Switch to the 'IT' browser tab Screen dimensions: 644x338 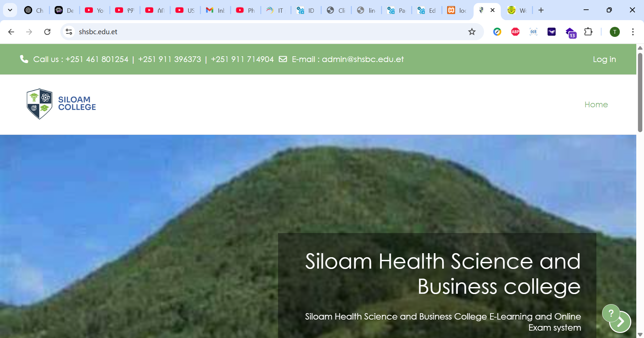pyautogui.click(x=276, y=10)
